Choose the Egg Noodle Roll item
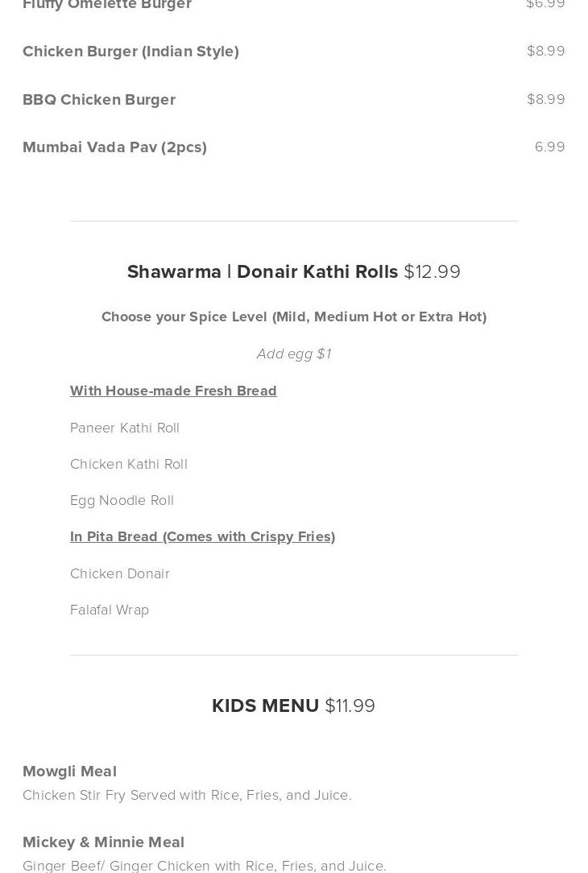The width and height of the screenshot is (588, 873). pyautogui.click(x=122, y=500)
